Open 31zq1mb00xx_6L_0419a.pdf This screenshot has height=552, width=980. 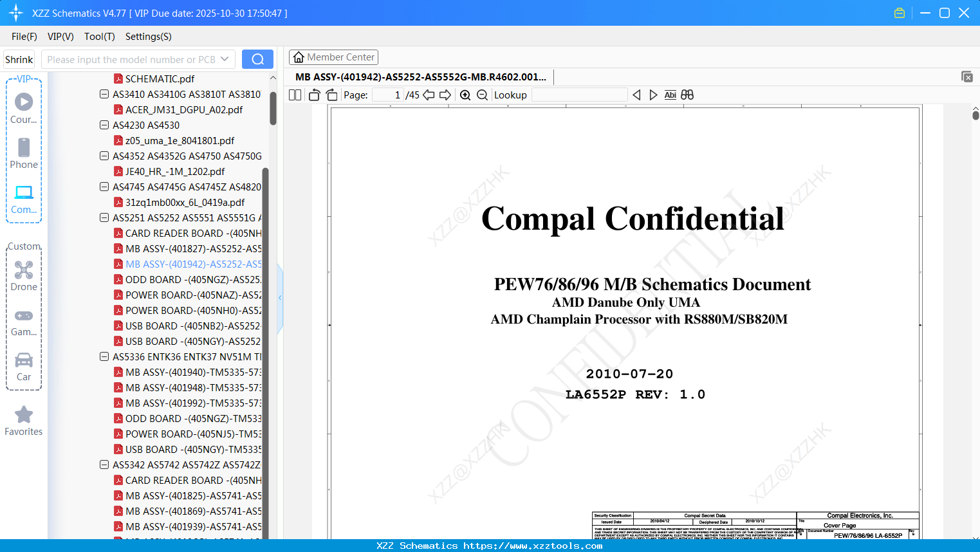[x=185, y=202]
